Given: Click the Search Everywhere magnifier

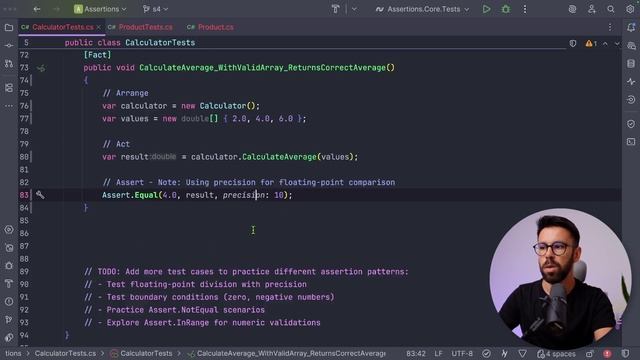Looking at the screenshot, I should [611, 9].
